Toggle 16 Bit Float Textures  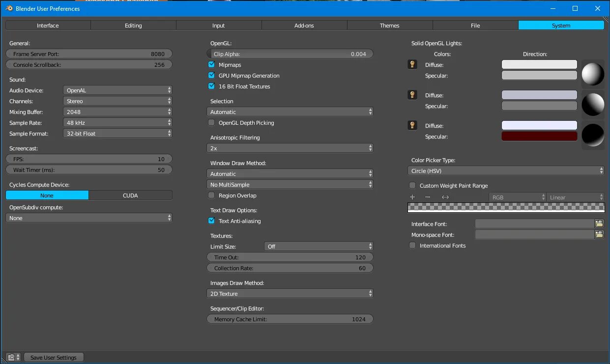point(211,86)
